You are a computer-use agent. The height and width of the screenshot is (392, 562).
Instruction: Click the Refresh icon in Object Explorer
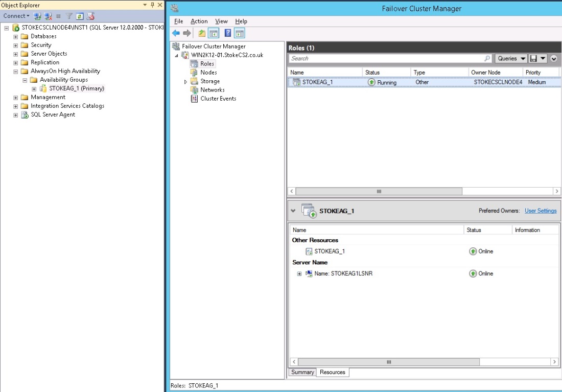click(x=80, y=16)
